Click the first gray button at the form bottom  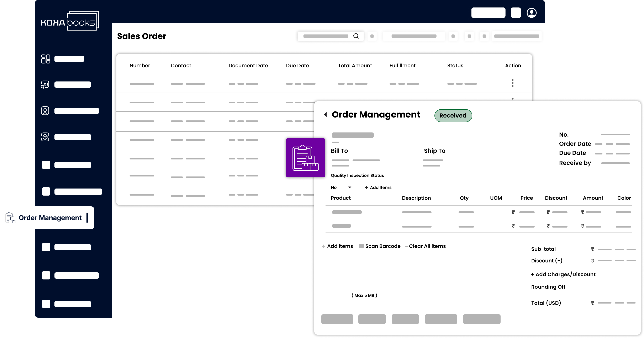pos(337,319)
